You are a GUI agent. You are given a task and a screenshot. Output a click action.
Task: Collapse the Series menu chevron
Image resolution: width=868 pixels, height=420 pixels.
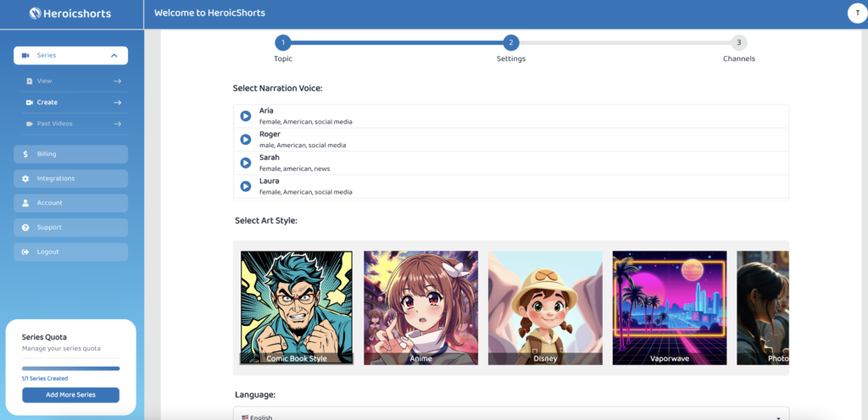pyautogui.click(x=114, y=55)
